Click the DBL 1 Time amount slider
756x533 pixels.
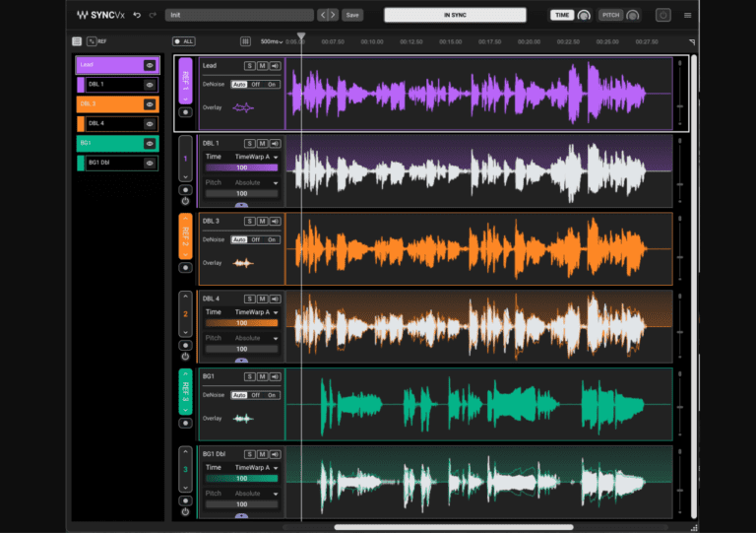pos(241,168)
